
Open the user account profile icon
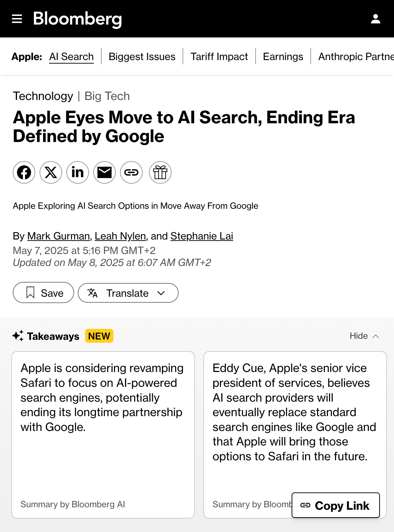375,19
